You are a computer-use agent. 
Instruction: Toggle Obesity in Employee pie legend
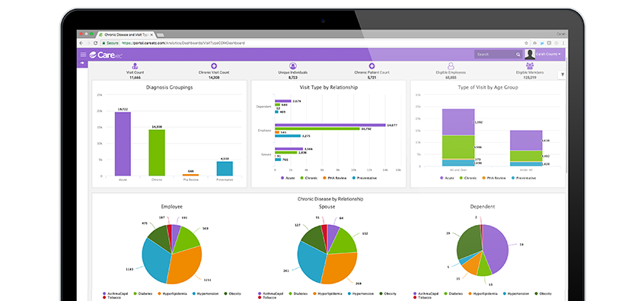coord(232,293)
